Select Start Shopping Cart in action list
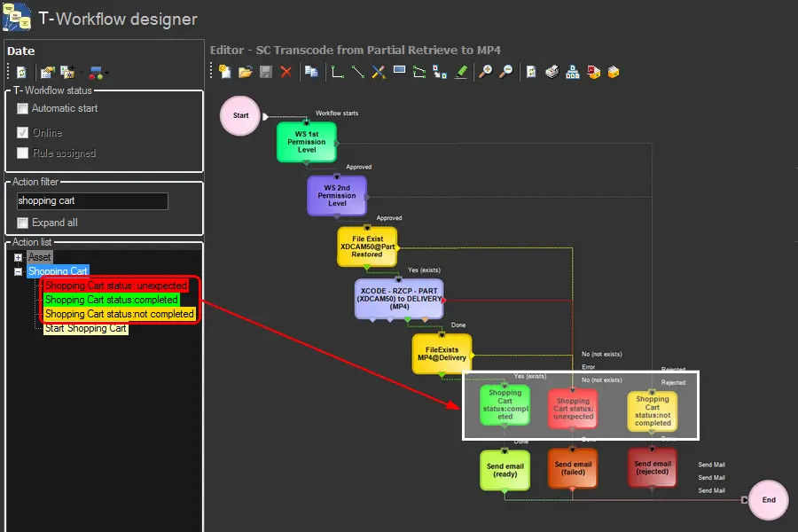Viewport: 798px width, 532px height. point(85,328)
